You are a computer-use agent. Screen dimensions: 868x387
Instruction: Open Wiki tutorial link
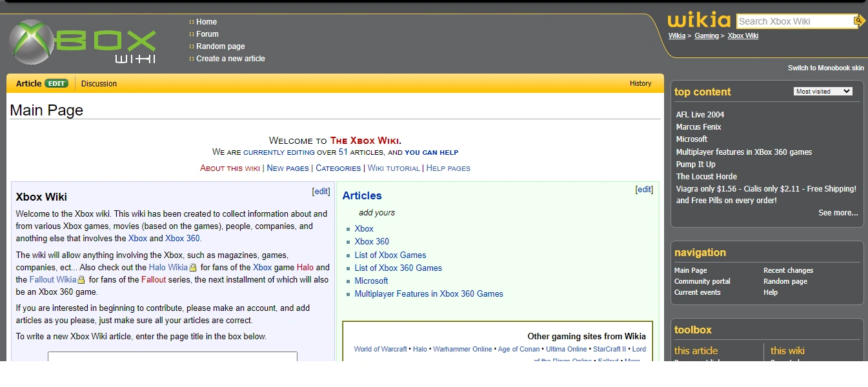(394, 168)
